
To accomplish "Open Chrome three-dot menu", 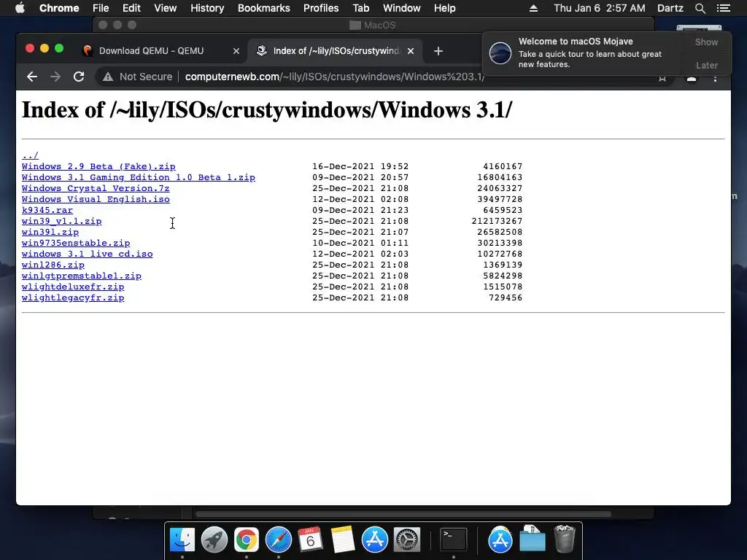I will 715,79.
